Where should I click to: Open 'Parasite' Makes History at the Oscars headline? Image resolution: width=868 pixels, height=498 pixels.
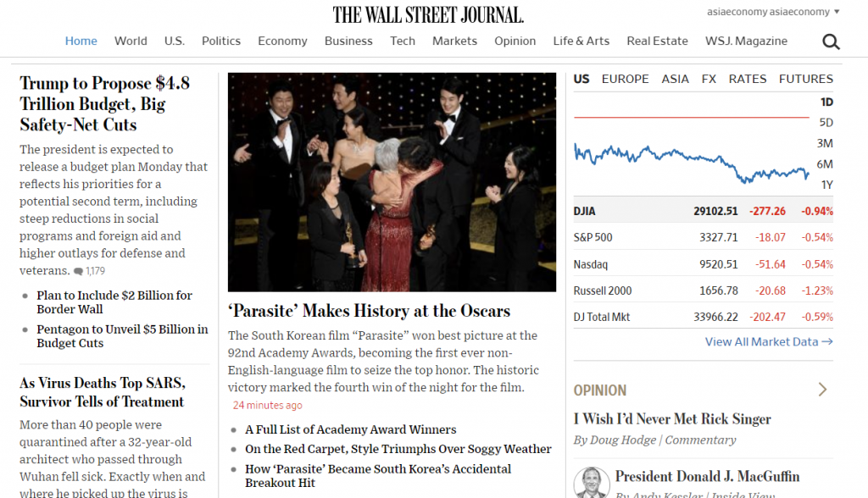coord(370,311)
